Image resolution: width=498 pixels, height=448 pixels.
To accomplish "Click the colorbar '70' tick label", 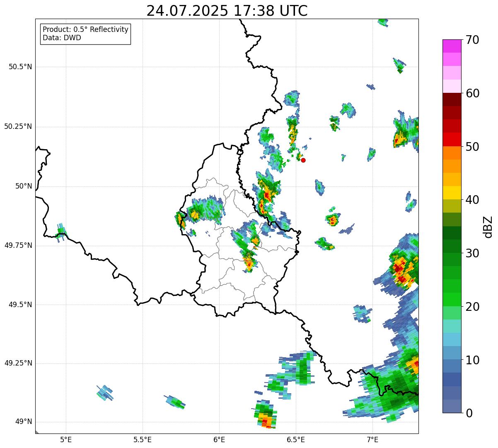I will pos(472,40).
